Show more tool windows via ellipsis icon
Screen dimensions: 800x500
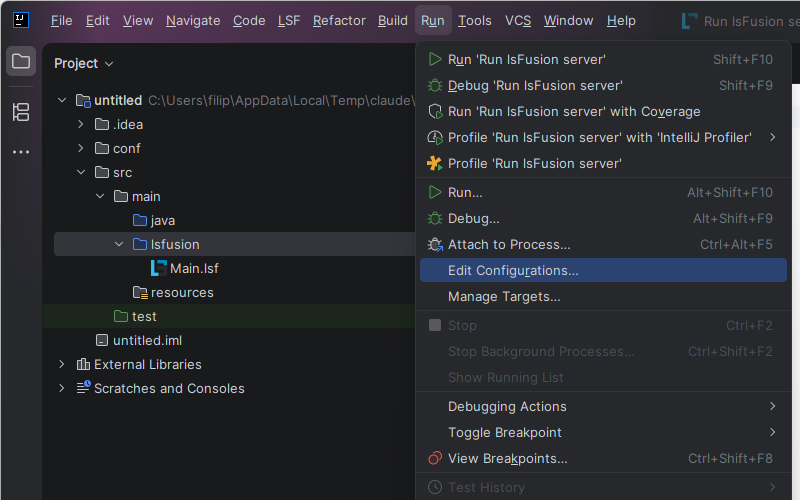(21, 152)
